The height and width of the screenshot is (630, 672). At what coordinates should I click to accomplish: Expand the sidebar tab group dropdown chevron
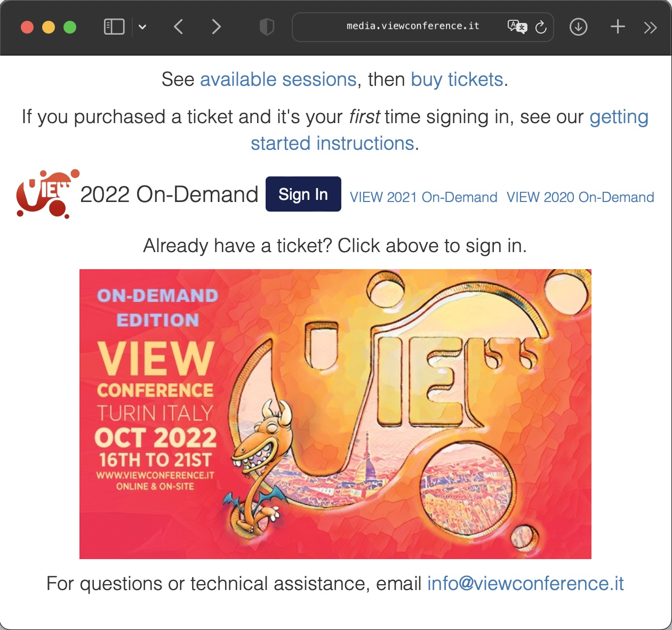coord(142,27)
